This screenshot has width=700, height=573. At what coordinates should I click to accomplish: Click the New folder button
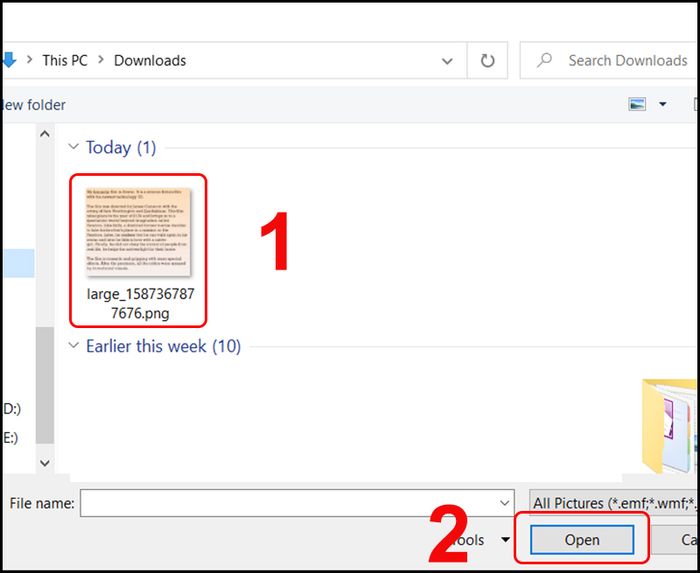point(33,105)
